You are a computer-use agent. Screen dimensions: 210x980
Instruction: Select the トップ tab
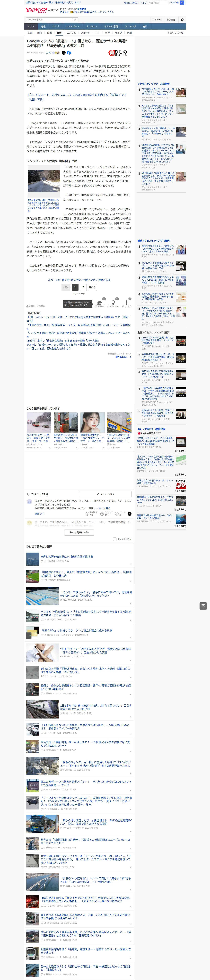(31, 26)
